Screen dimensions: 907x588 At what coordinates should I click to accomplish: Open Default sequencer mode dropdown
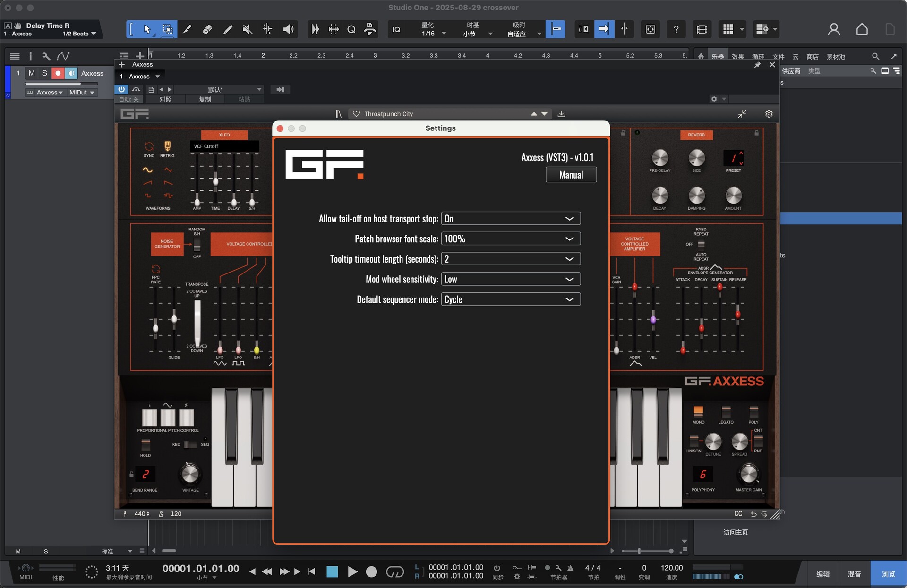coord(511,299)
